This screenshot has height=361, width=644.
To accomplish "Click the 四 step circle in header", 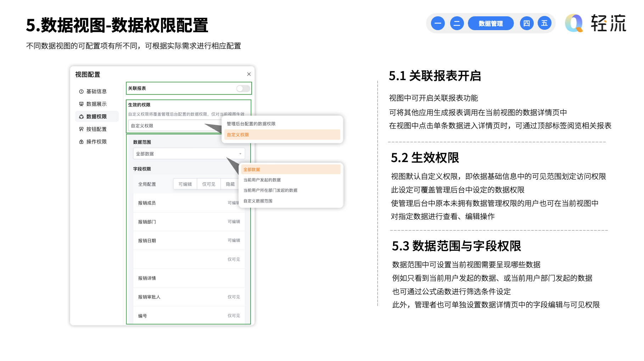I will 526,23.
